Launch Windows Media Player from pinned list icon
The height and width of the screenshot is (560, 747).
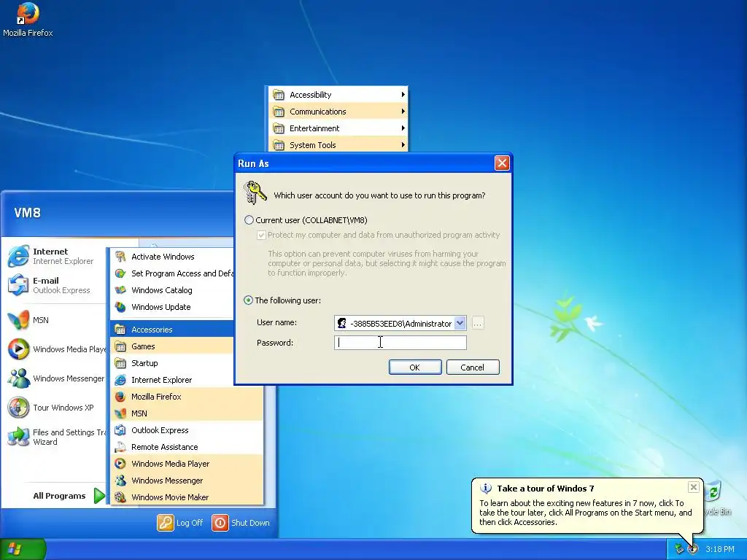(x=18, y=349)
